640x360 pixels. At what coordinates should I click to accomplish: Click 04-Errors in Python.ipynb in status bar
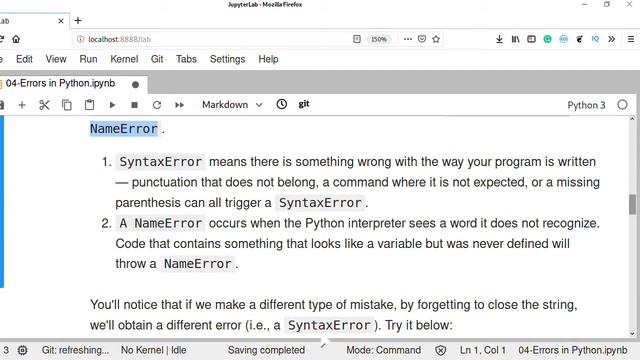click(x=573, y=350)
